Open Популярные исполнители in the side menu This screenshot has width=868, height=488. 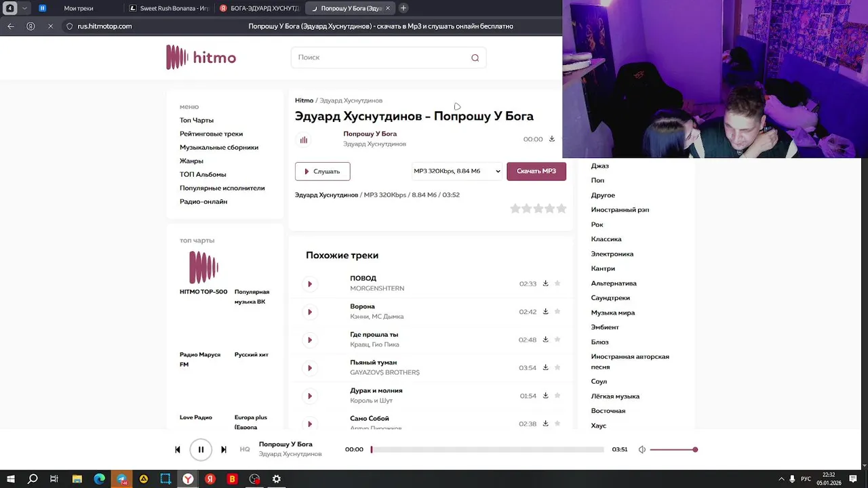(x=222, y=188)
